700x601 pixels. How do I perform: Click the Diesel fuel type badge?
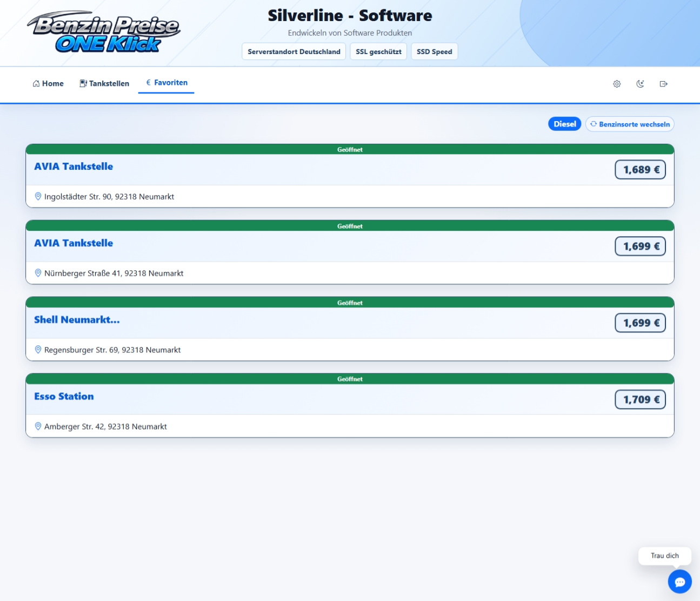[565, 124]
